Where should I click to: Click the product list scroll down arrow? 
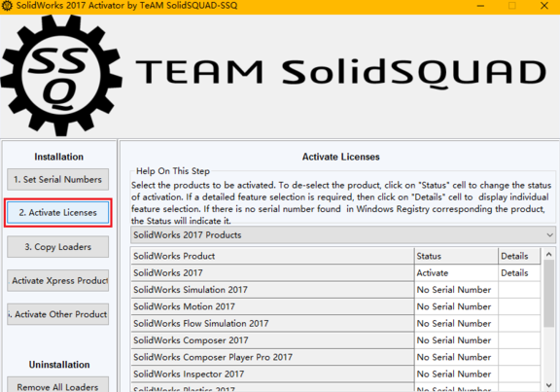(549, 385)
